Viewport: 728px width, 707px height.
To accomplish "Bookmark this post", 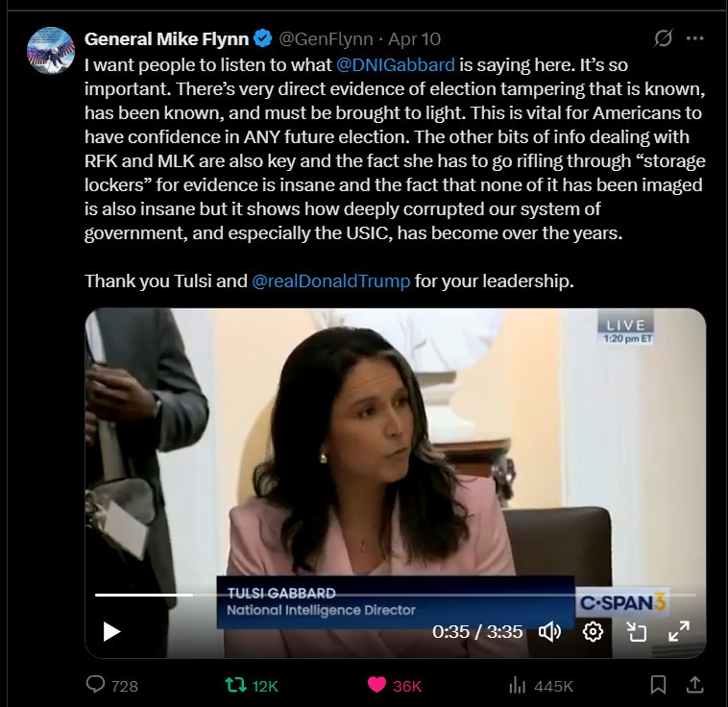I will [x=658, y=685].
